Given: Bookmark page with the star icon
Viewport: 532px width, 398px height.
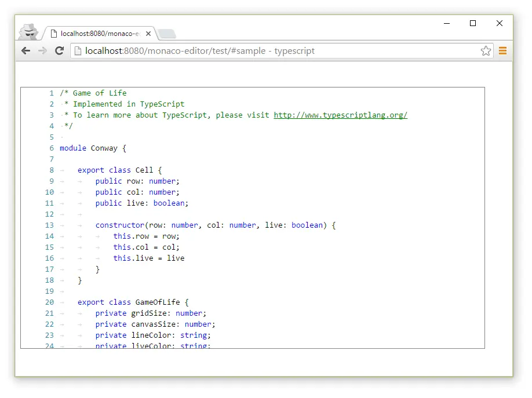Looking at the screenshot, I should [486, 51].
